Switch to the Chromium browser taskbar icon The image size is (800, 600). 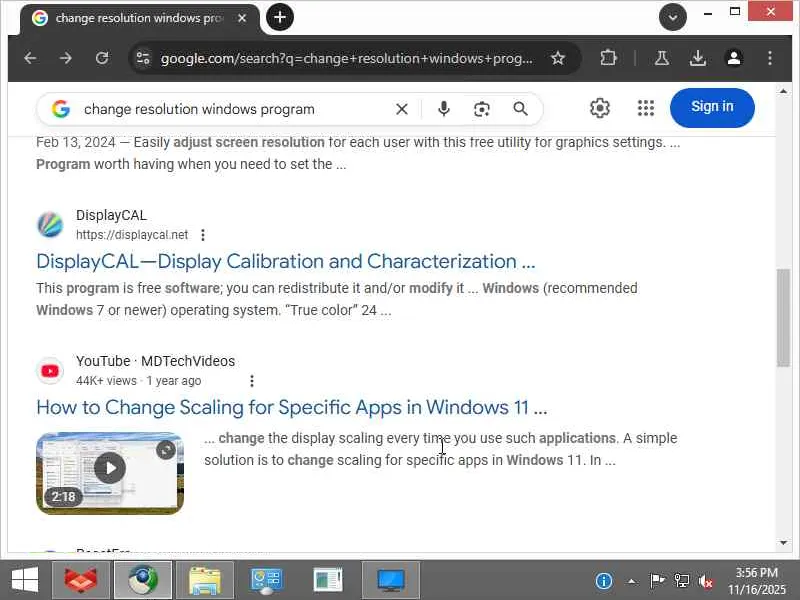tap(143, 580)
